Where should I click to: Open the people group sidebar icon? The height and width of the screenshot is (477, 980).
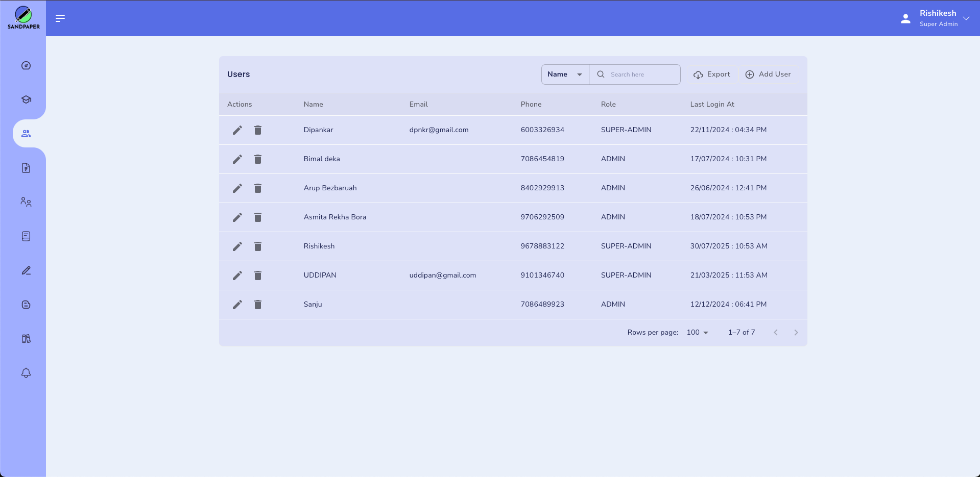point(25,202)
